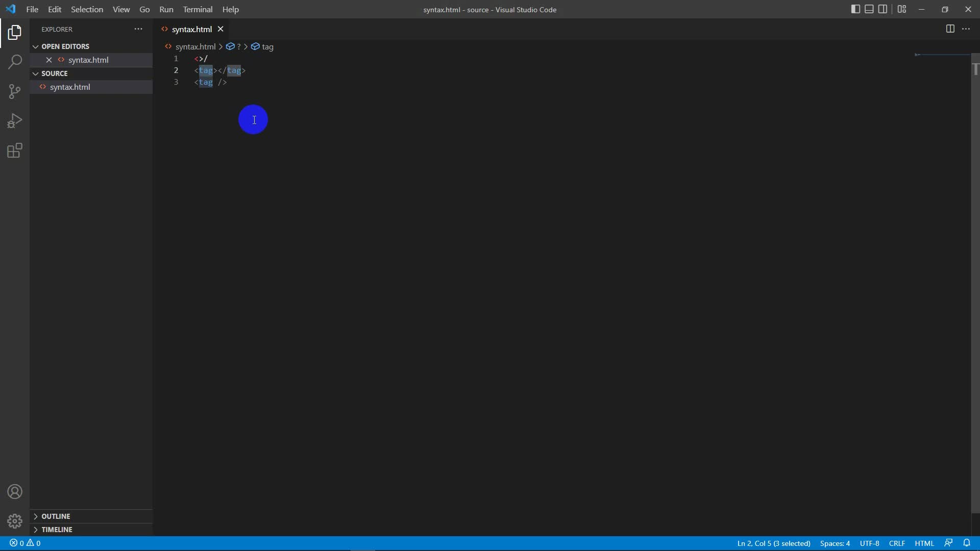Select syntax.html in the SOURCE folder tree
The image size is (980, 551).
[x=70, y=87]
